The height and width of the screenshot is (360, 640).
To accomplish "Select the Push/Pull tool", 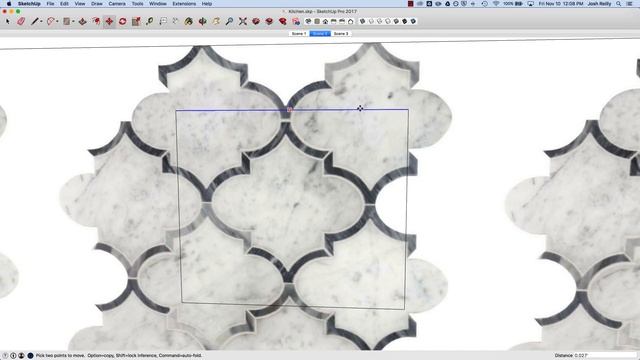I will [x=82, y=21].
